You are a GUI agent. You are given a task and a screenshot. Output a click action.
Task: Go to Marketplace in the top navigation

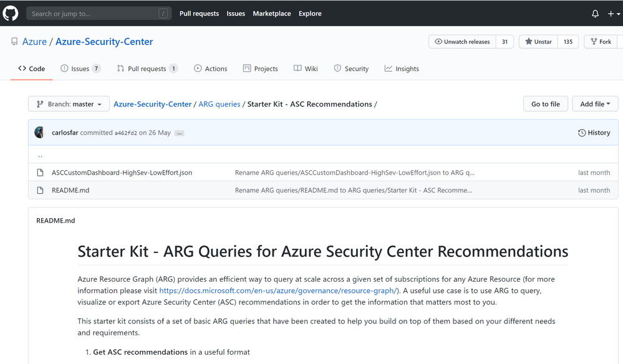[x=272, y=14]
